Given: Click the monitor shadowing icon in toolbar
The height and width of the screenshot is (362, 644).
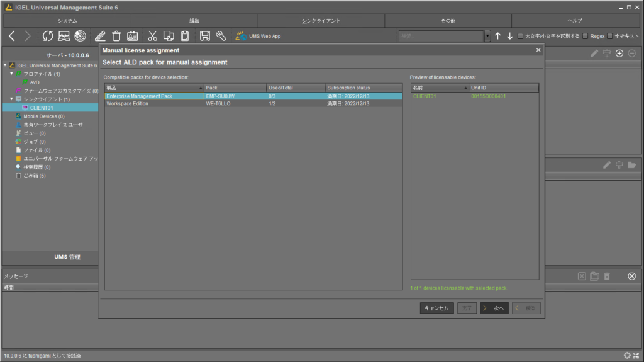Looking at the screenshot, I should (x=64, y=37).
